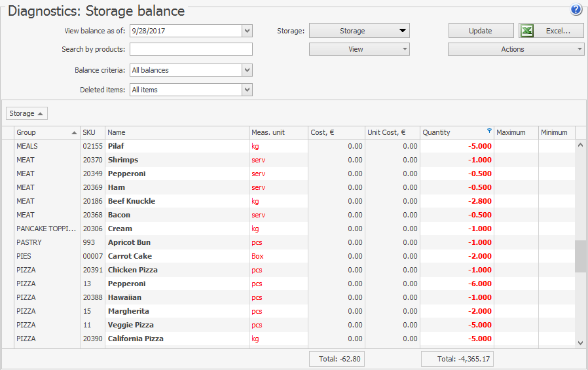The width and height of the screenshot is (588, 370).
Task: Click the Group column sort arrow
Action: pos(74,132)
